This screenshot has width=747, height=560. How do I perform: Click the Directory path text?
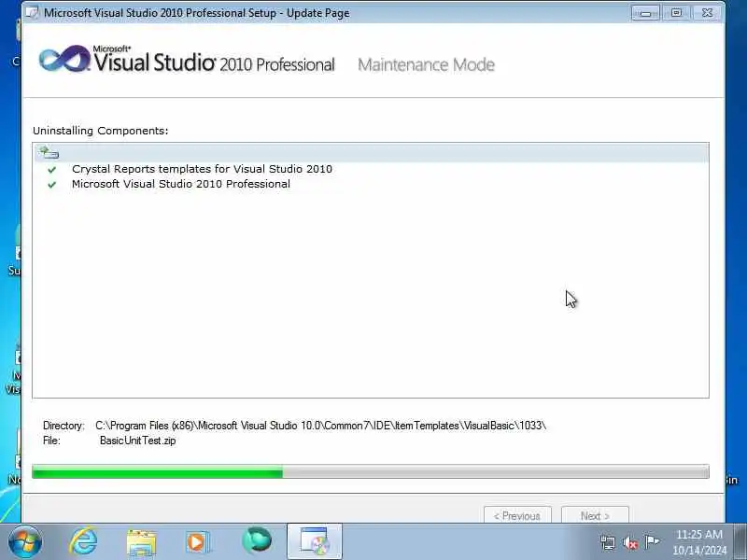(320, 426)
